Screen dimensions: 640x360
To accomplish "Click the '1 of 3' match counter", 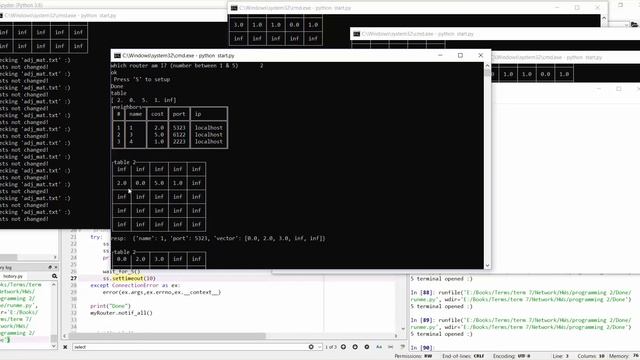I will click(x=331, y=347).
